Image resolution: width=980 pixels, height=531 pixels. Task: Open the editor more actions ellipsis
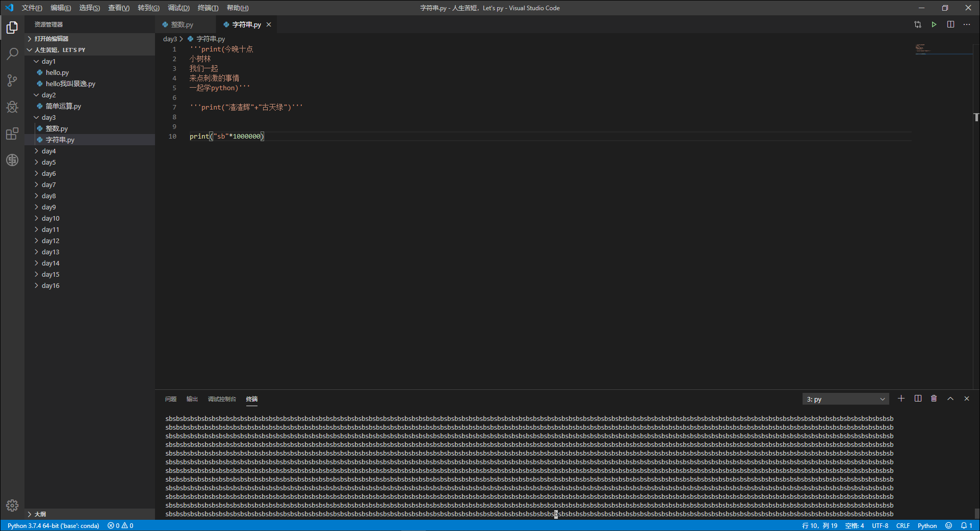(x=967, y=24)
